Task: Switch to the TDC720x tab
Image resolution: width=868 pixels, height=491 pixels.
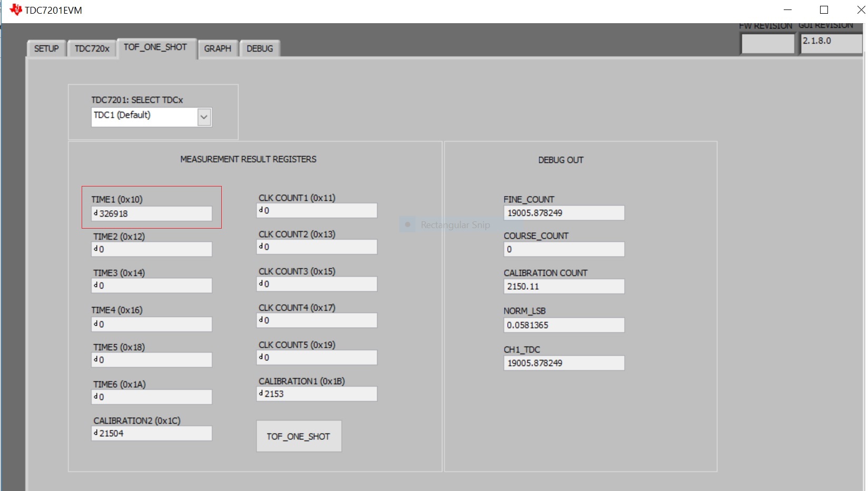Action: tap(91, 48)
